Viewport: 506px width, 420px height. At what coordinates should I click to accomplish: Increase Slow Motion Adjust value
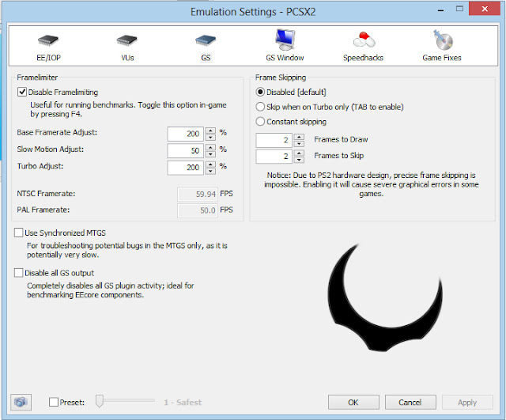point(210,147)
